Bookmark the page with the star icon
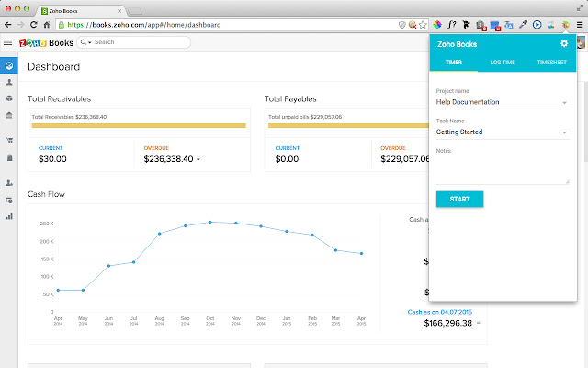 tap(423, 25)
